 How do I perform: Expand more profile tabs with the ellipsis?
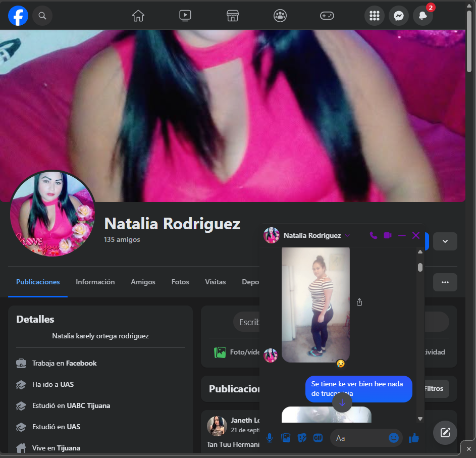pyautogui.click(x=445, y=282)
